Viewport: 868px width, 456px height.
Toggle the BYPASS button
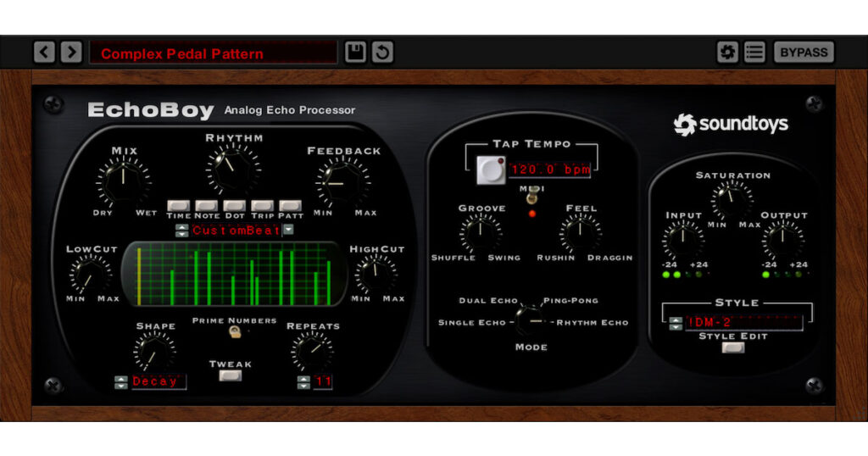coord(803,53)
